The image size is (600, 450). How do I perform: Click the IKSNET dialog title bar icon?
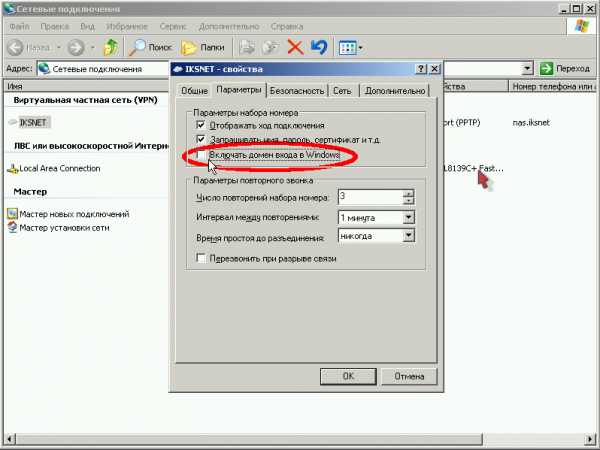pos(178,69)
